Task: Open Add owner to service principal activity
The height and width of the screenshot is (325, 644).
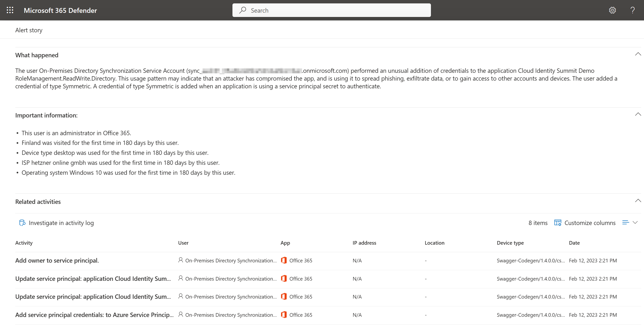Action: [57, 261]
